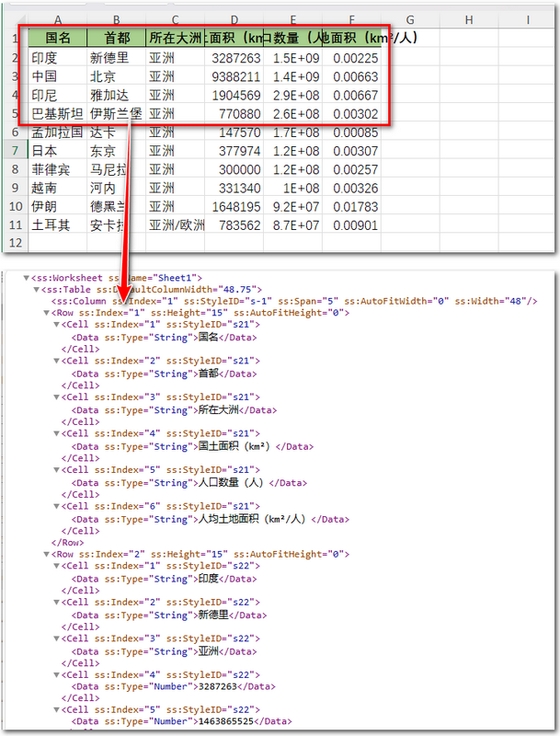The image size is (560, 736).
Task: Click XML Number value 1463865525
Action: point(225,721)
